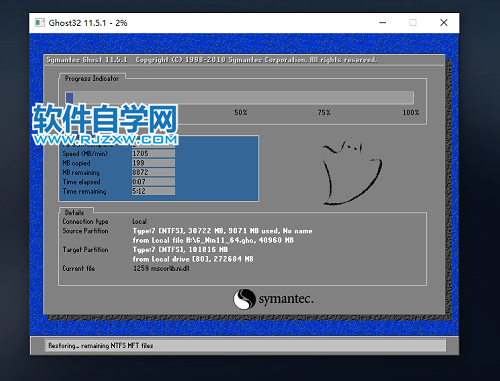Click the Time remaining value 5:12
The image size is (500, 381).
(153, 191)
